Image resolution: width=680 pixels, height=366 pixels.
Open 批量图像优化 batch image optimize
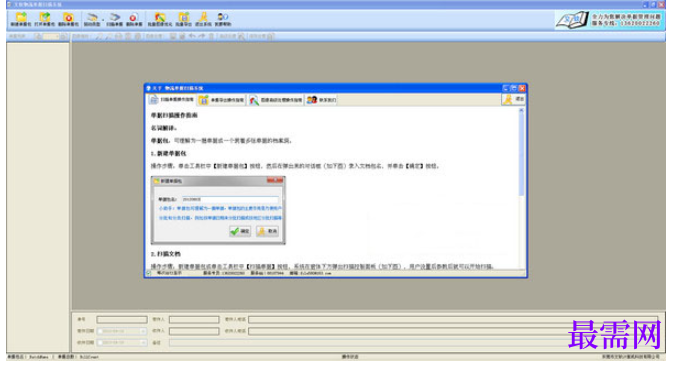pyautogui.click(x=160, y=20)
